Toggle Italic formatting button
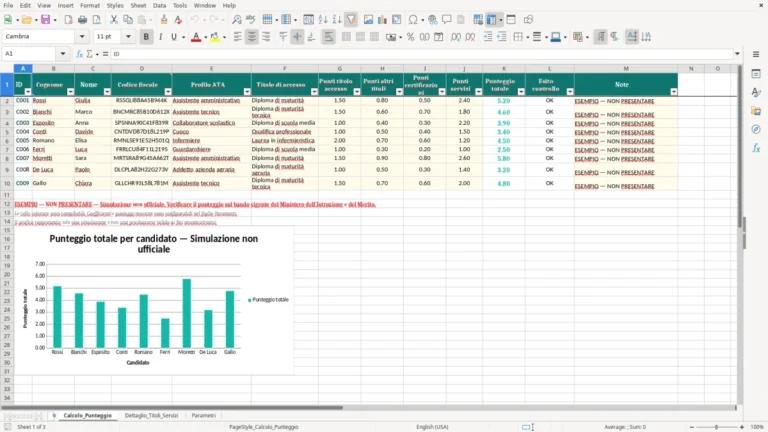The height and width of the screenshot is (432, 768). pos(160,37)
